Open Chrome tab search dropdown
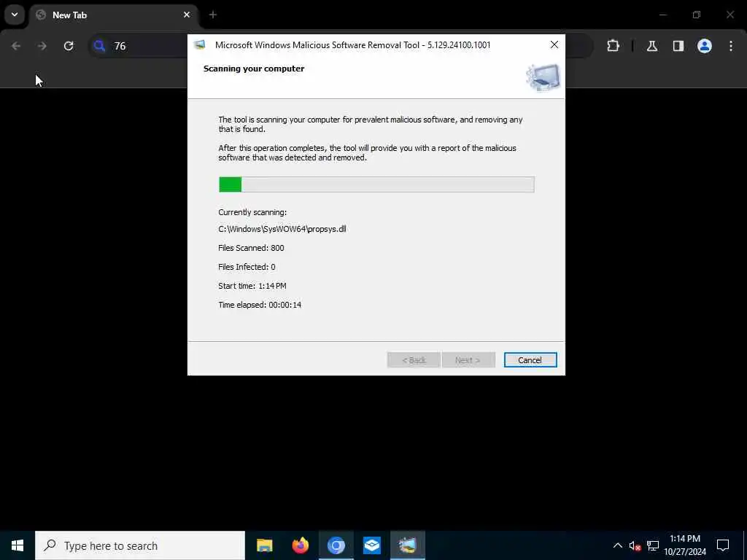Screen dimensions: 747x560 click(x=15, y=15)
